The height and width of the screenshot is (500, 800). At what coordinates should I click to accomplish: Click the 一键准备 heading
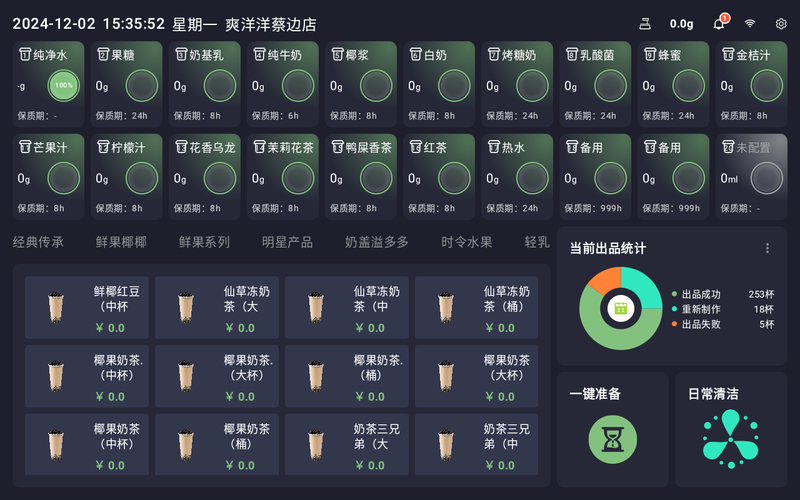tap(595, 394)
